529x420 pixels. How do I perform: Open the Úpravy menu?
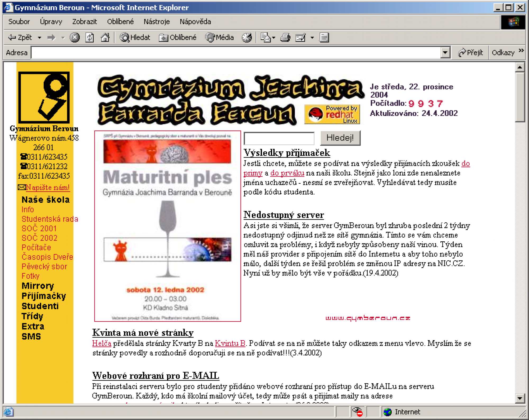[x=51, y=21]
